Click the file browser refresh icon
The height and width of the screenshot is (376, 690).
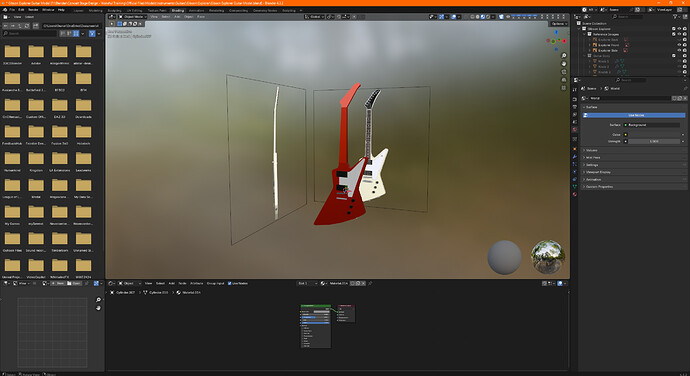pyautogui.click(x=27, y=26)
